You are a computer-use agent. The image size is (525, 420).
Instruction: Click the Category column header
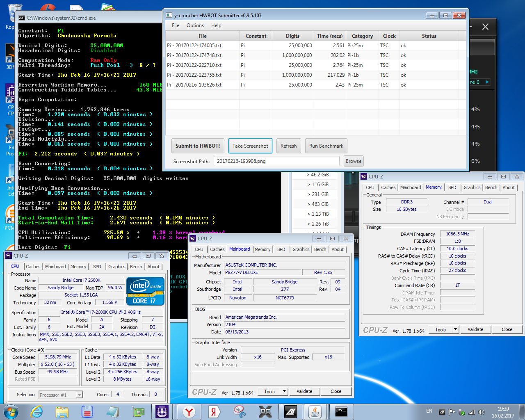point(363,36)
